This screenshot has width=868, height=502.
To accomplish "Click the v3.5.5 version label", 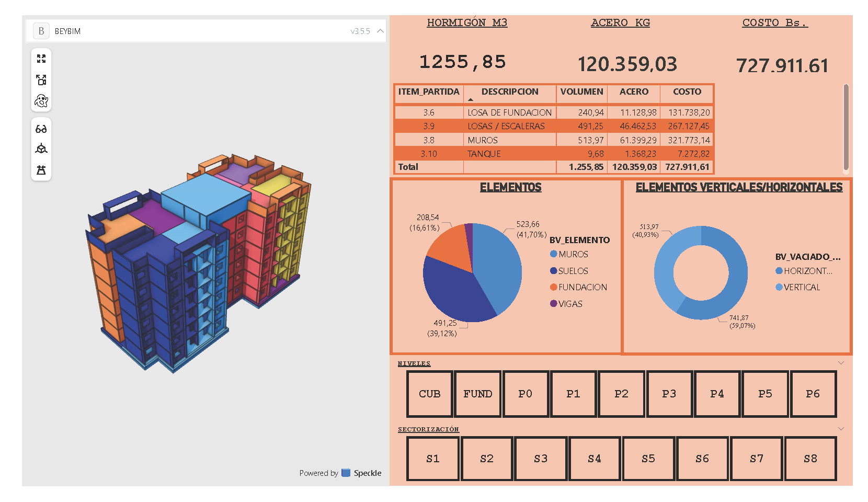I will pyautogui.click(x=360, y=31).
